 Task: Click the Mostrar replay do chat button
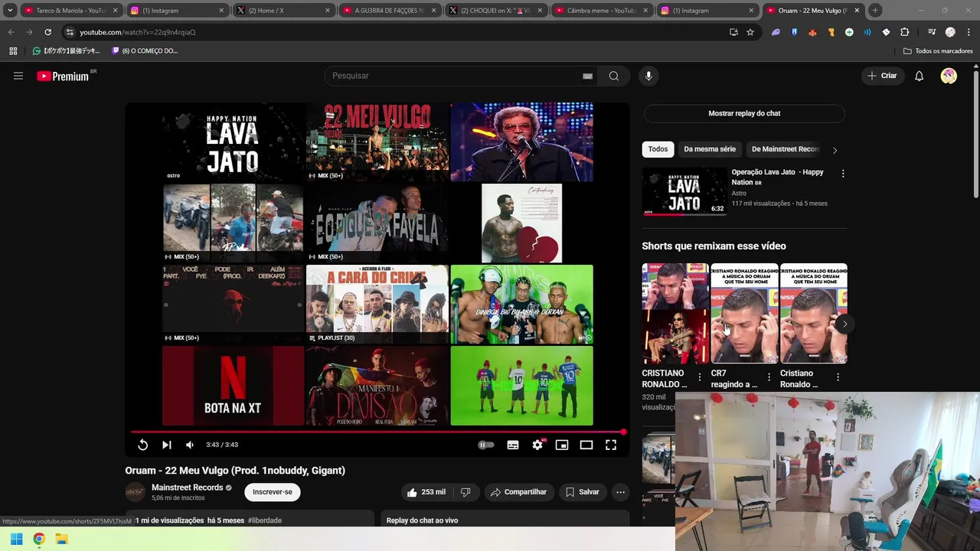[744, 113]
